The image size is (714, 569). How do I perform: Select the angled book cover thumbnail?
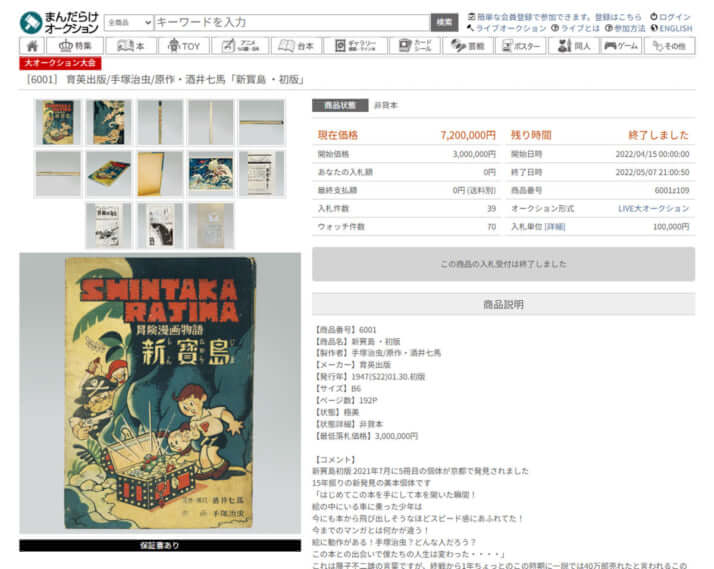pos(109,174)
